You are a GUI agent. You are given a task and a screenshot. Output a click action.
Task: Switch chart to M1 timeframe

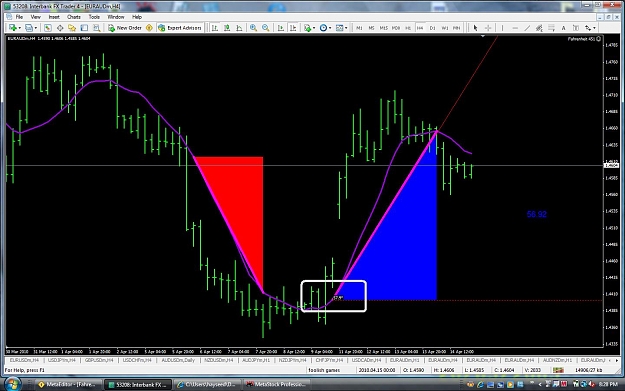pos(359,28)
